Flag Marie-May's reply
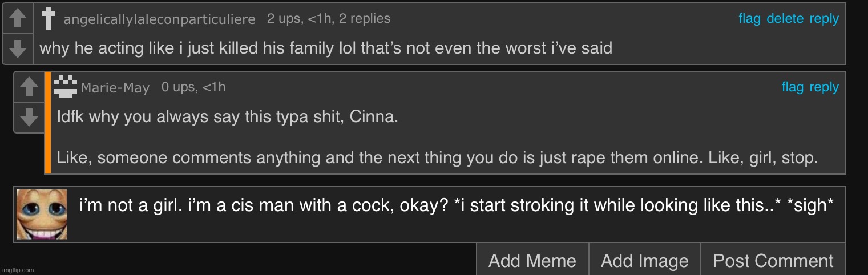The height and width of the screenshot is (275, 868). pos(792,87)
